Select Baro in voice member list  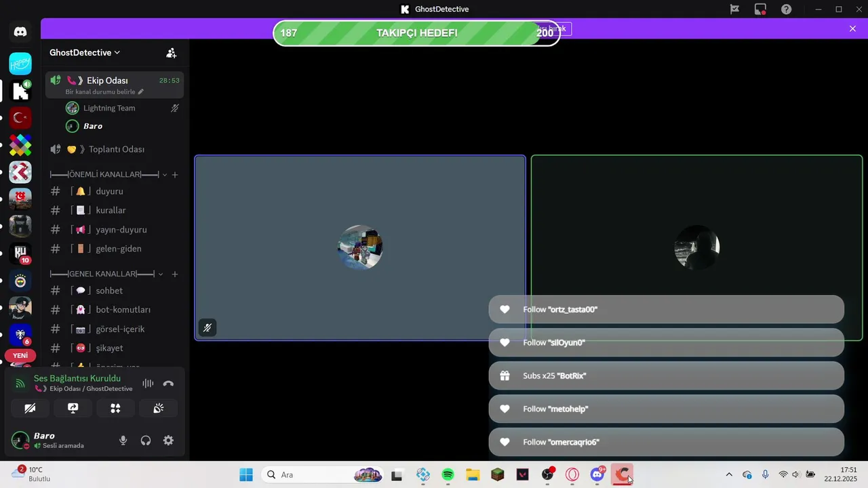[x=123, y=126]
